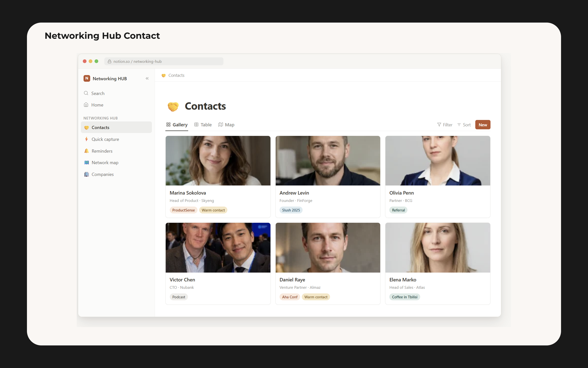Click the lock icon in address bar
The height and width of the screenshot is (368, 588).
110,61
